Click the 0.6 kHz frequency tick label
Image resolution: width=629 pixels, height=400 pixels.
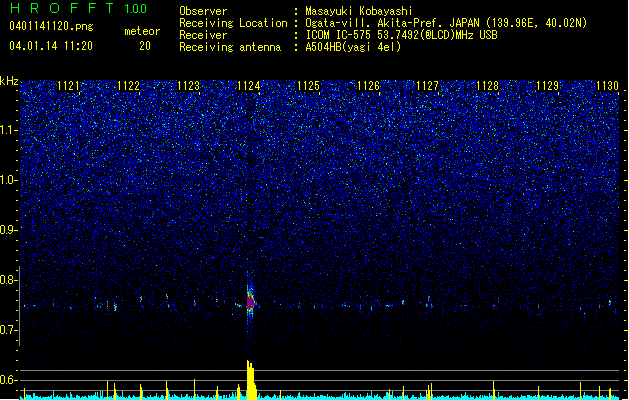8,380
